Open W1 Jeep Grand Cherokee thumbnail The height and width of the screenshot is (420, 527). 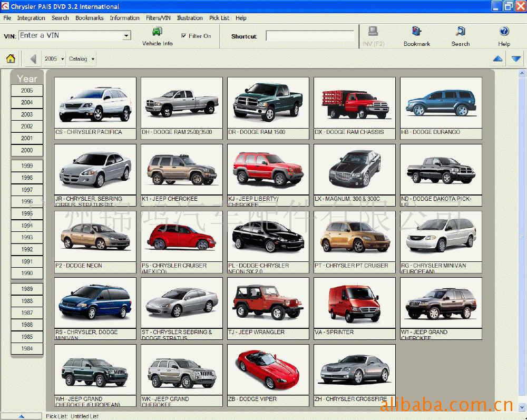click(441, 302)
